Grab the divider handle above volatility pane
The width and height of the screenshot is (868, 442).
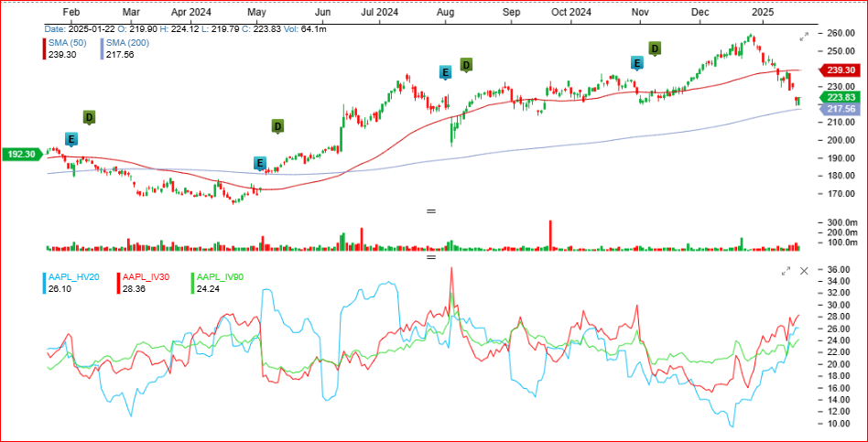pos(432,256)
